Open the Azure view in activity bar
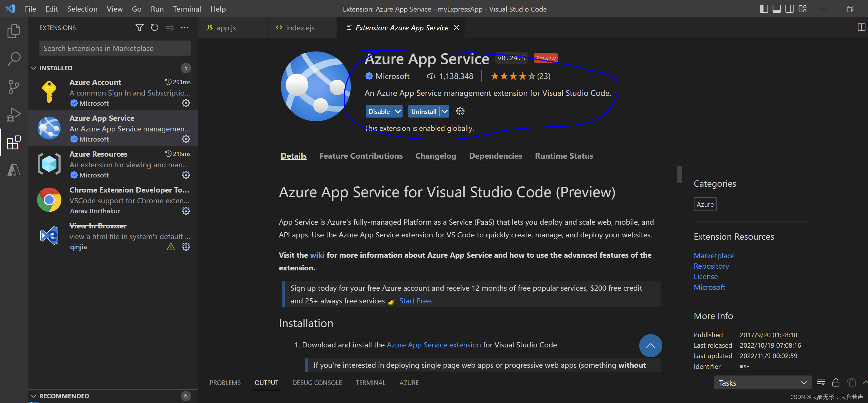 (14, 171)
